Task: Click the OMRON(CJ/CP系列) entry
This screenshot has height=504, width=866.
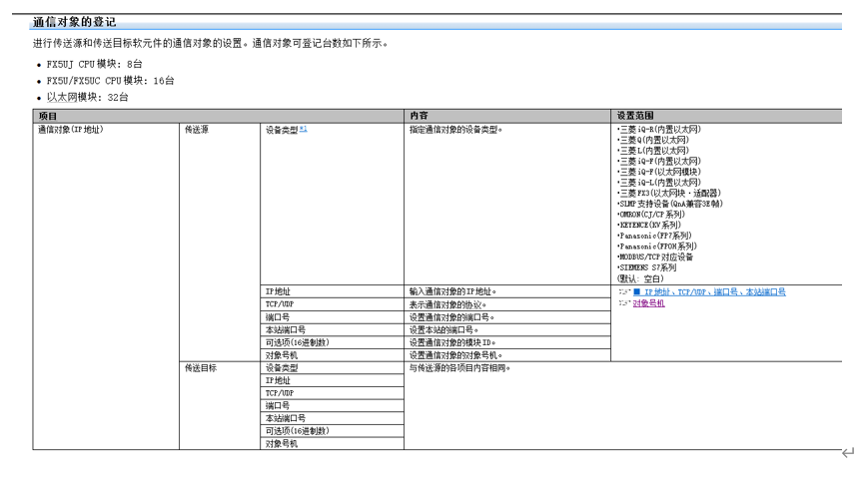Action: (651, 215)
